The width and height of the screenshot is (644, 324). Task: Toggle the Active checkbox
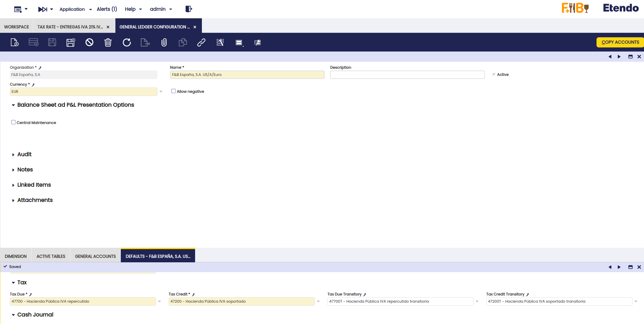494,74
